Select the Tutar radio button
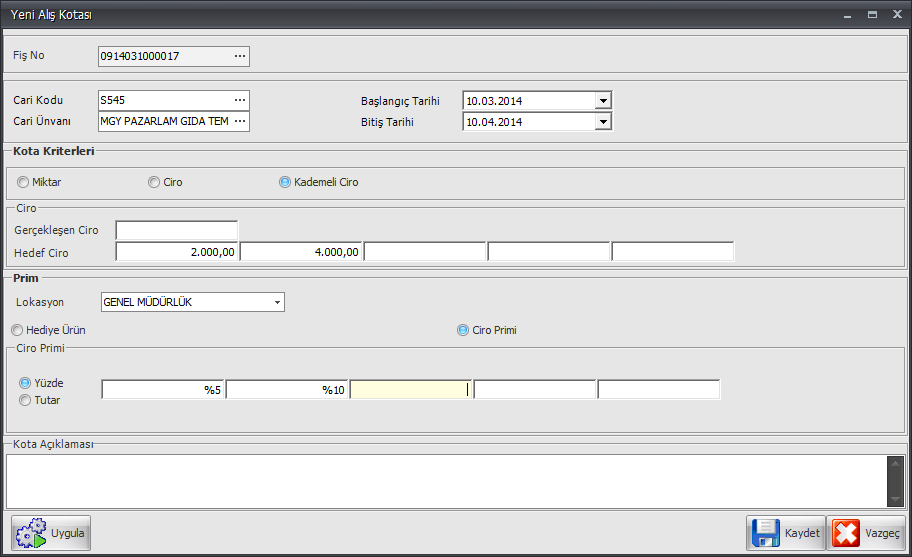912x557 pixels. [25, 400]
